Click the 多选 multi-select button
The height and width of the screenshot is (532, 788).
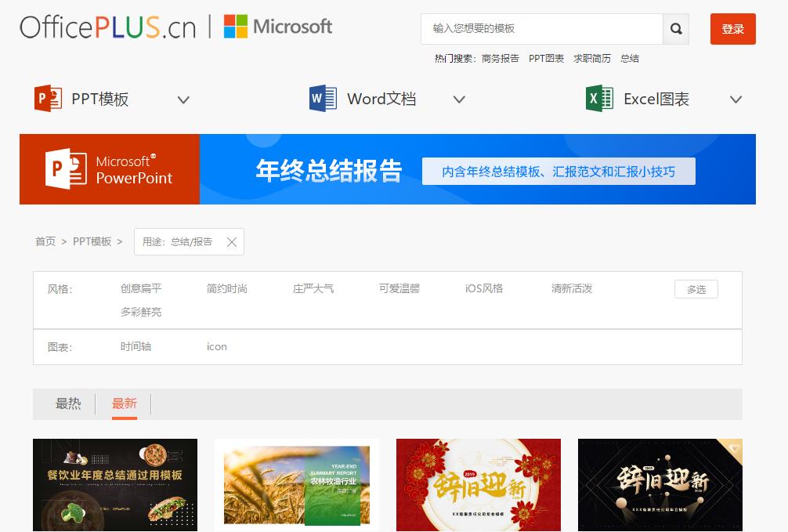695,288
